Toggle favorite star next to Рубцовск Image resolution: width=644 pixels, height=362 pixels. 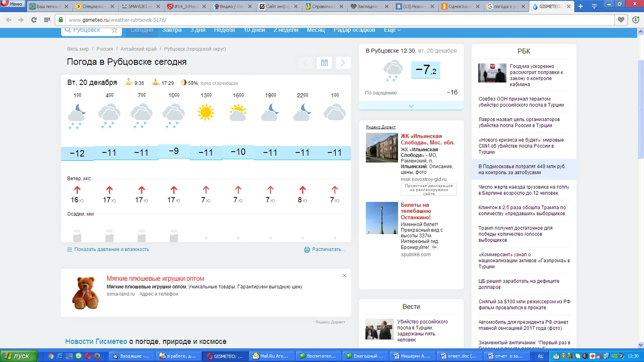[114, 30]
